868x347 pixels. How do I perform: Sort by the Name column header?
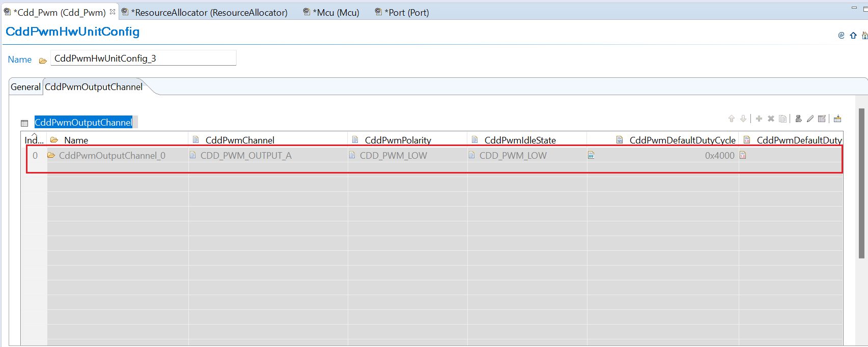118,140
